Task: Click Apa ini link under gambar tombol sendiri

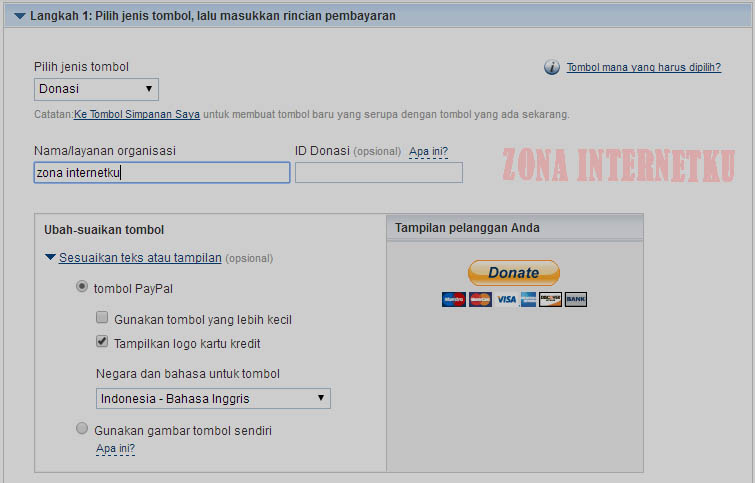Action: [x=116, y=449]
